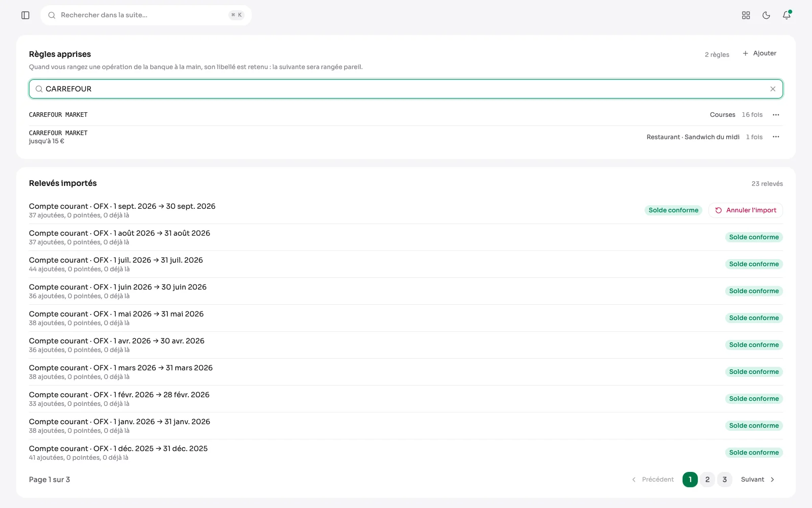Viewport: 812px width, 508px height.
Task: Go to page 2
Action: click(707, 480)
